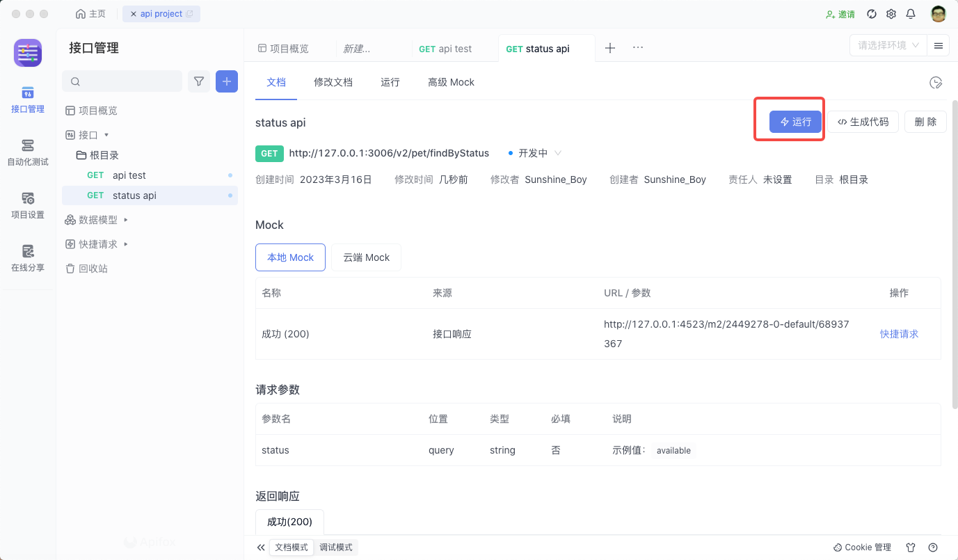Switch to the 高级 Mock tab
Image resolution: width=958 pixels, height=560 pixels.
[451, 81]
